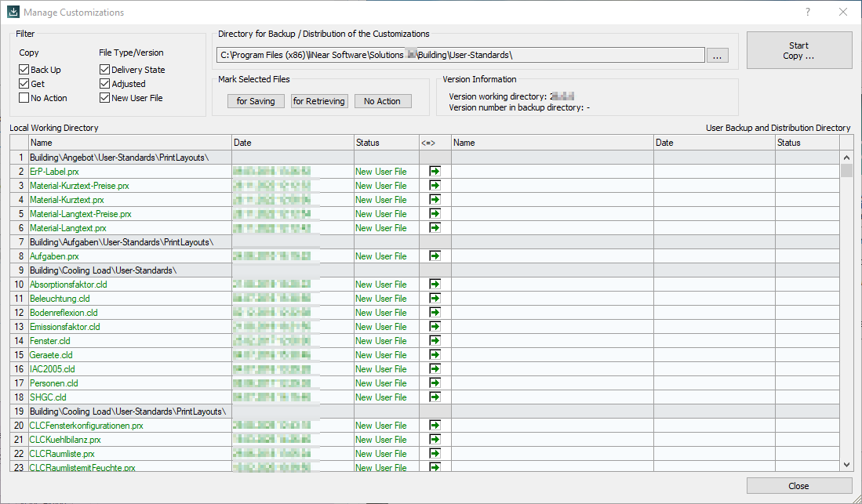The image size is (862, 504).
Task: Click the green arrow for Emissionsfaktor.cld
Action: coord(435,327)
